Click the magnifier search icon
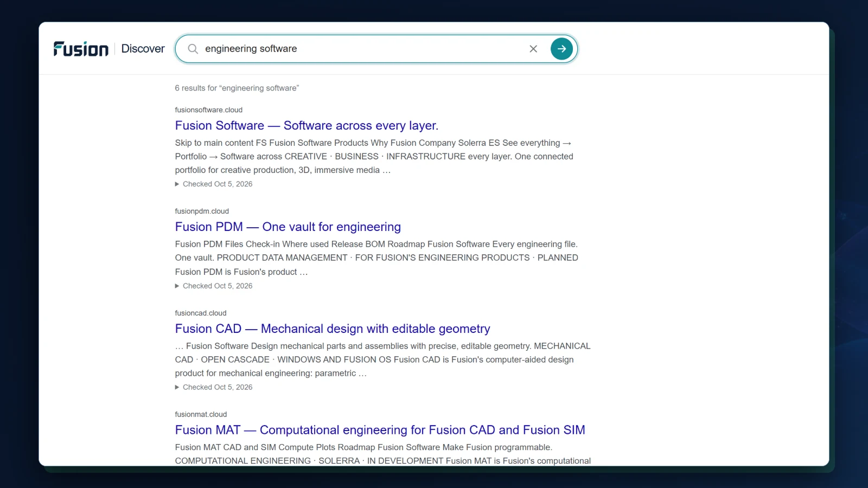 point(193,49)
